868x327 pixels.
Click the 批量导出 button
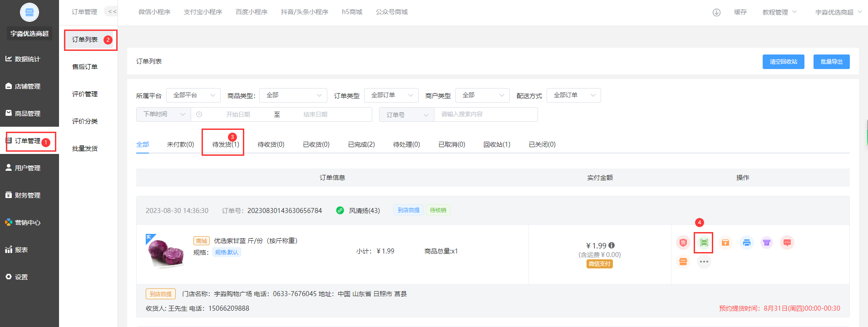coord(831,62)
